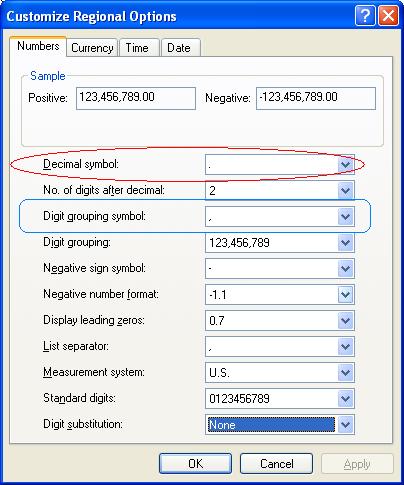The width and height of the screenshot is (404, 485).
Task: Expand the Digit grouping symbol dropdown arrow
Action: coord(345,216)
